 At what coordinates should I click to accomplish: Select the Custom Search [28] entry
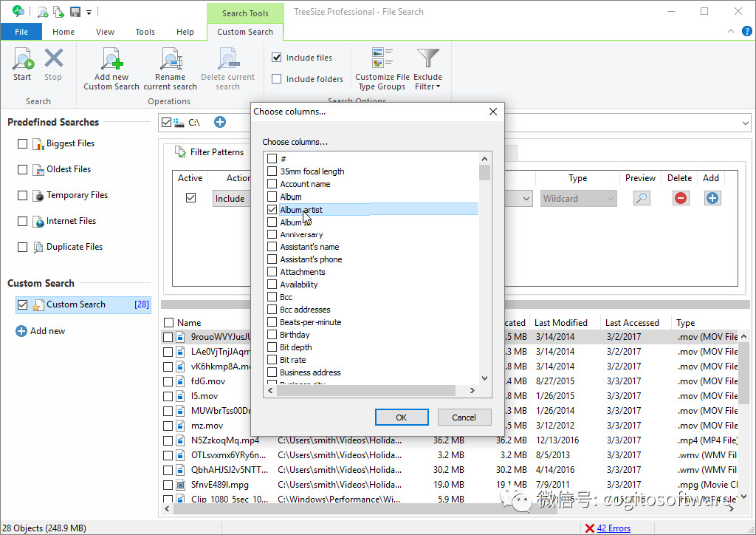tap(83, 305)
